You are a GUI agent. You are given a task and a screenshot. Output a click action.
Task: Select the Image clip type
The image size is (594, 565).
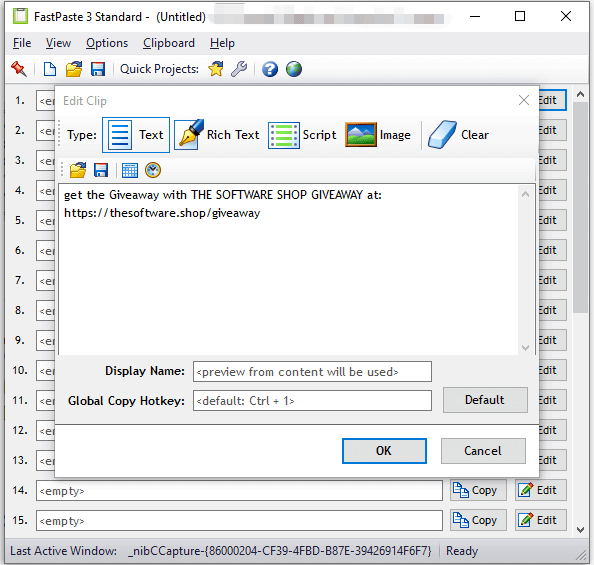378,135
